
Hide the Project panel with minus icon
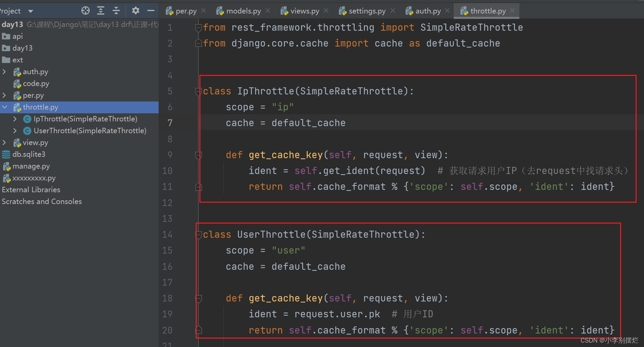point(151,11)
